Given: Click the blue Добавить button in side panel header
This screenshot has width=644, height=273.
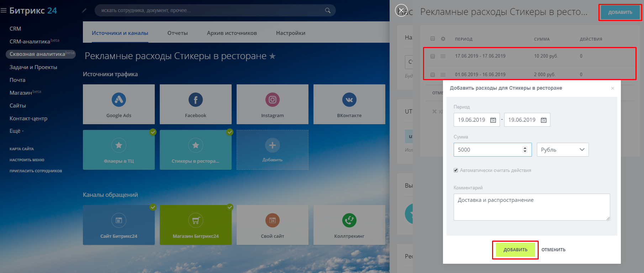Looking at the screenshot, I should point(620,12).
